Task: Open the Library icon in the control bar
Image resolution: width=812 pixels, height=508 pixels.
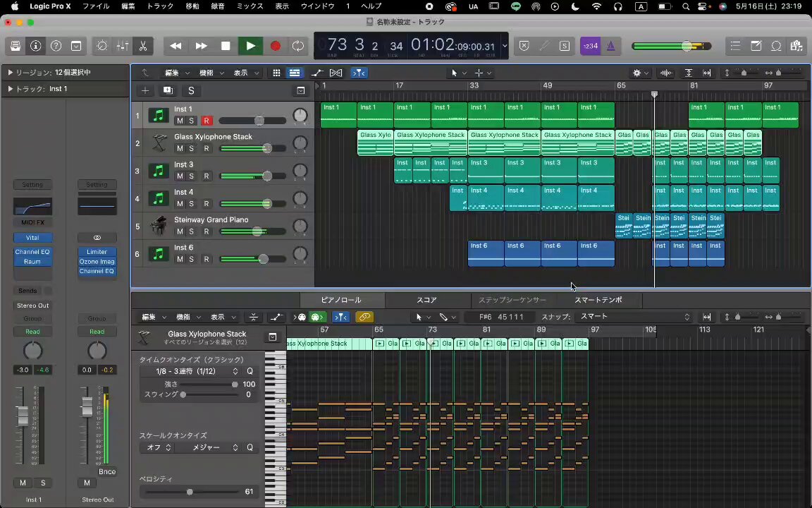Action: point(16,46)
